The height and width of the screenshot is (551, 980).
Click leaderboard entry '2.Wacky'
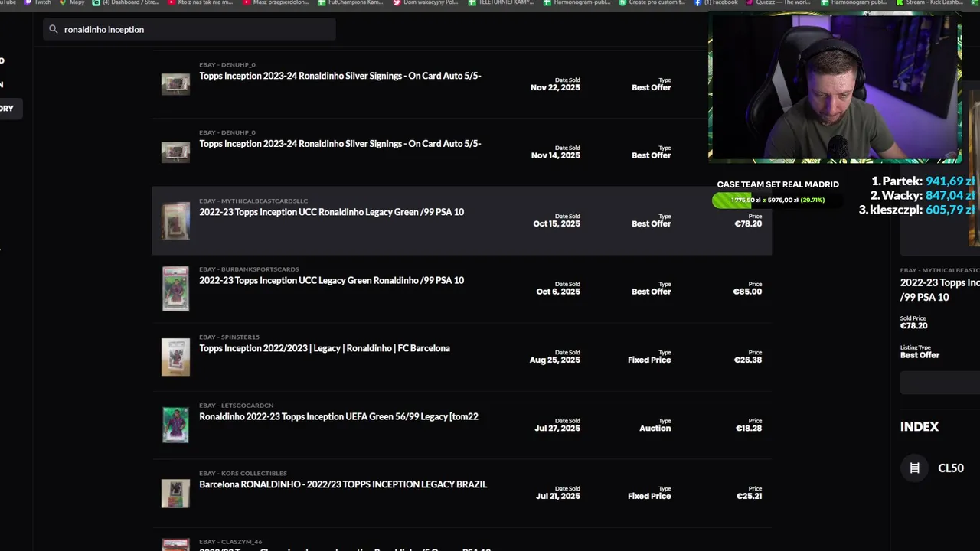pyautogui.click(x=923, y=195)
